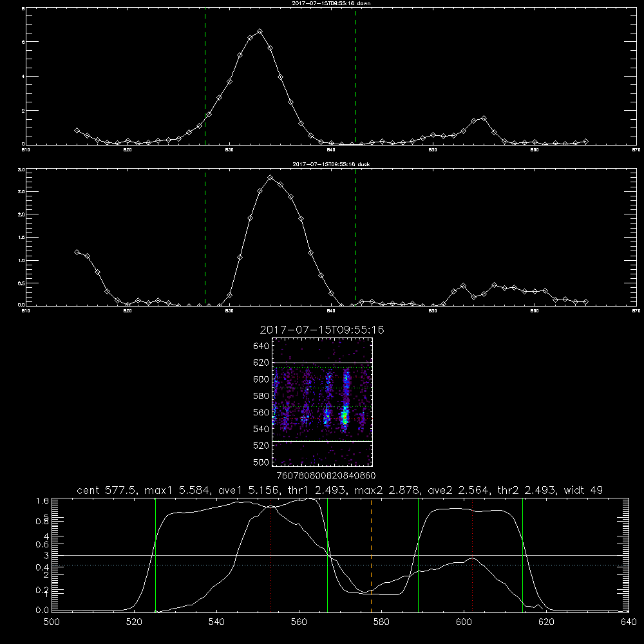Click the "820" label on dusk plot x-axis
The image size is (644, 644).
(128, 311)
